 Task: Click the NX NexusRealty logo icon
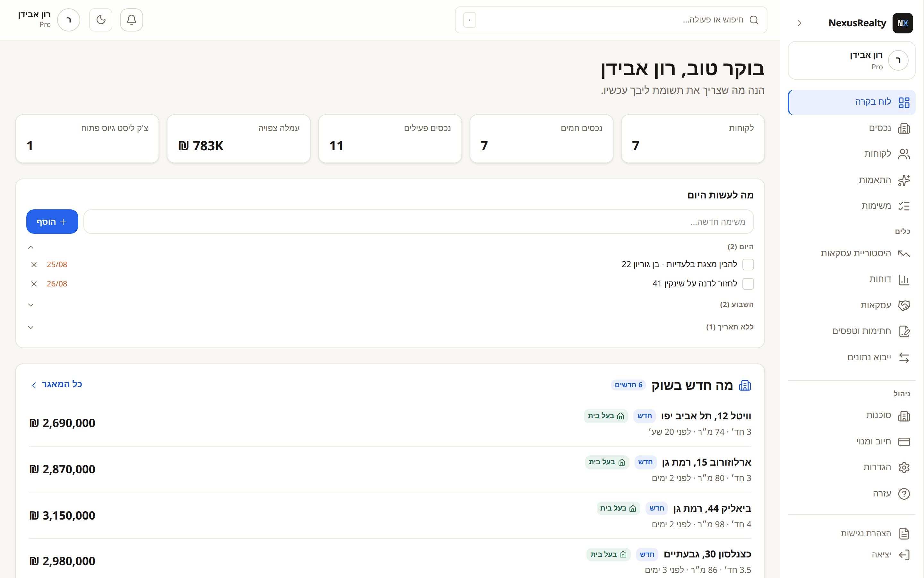pos(903,23)
